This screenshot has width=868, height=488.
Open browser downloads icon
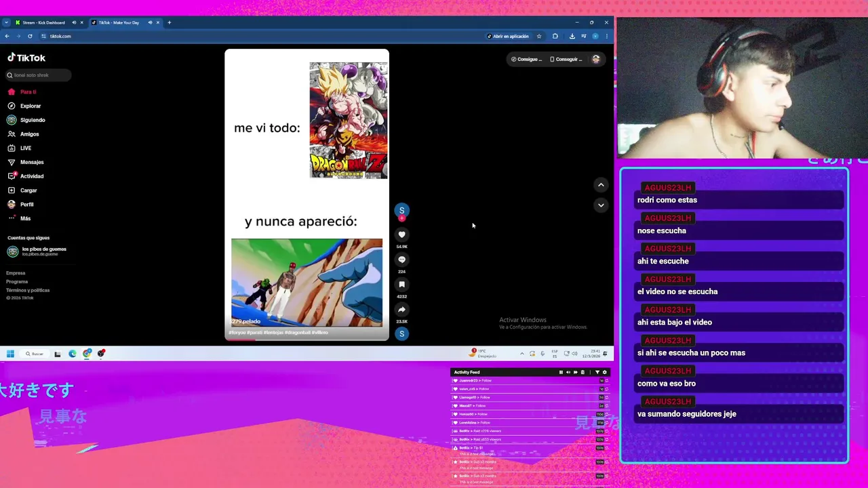click(572, 36)
